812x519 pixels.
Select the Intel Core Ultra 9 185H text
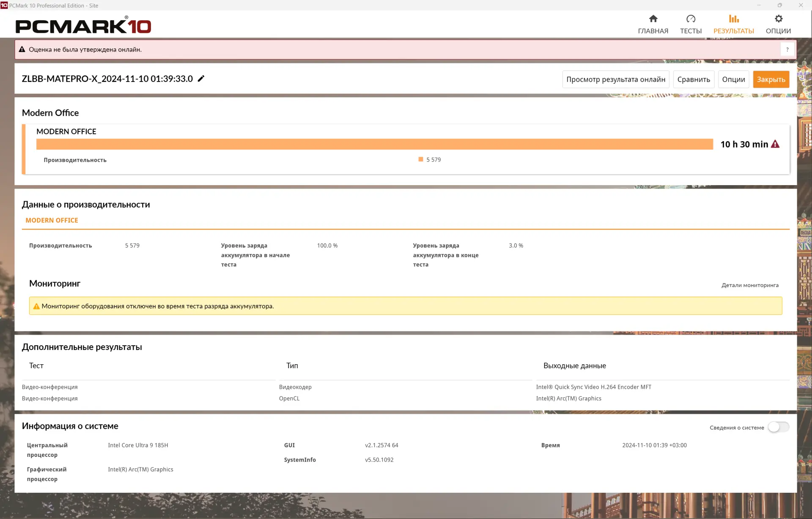(138, 445)
